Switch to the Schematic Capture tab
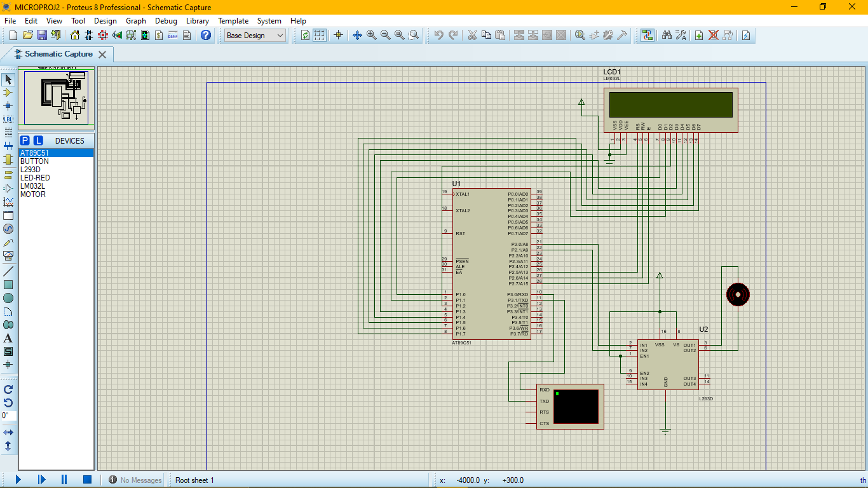 click(58, 55)
